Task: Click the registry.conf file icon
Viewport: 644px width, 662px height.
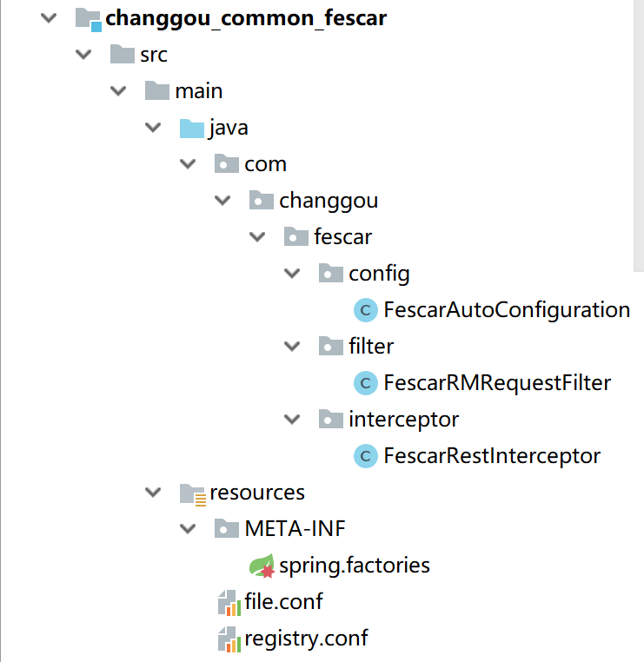Action: pyautogui.click(x=229, y=639)
